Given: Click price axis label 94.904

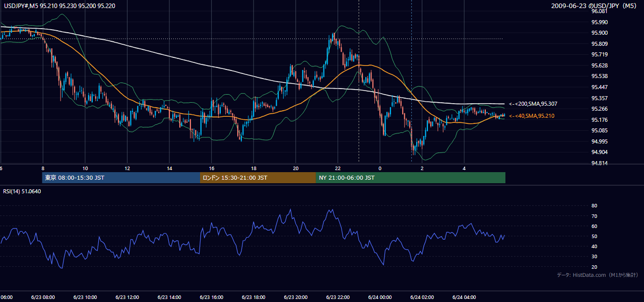Looking at the screenshot, I should tap(601, 152).
